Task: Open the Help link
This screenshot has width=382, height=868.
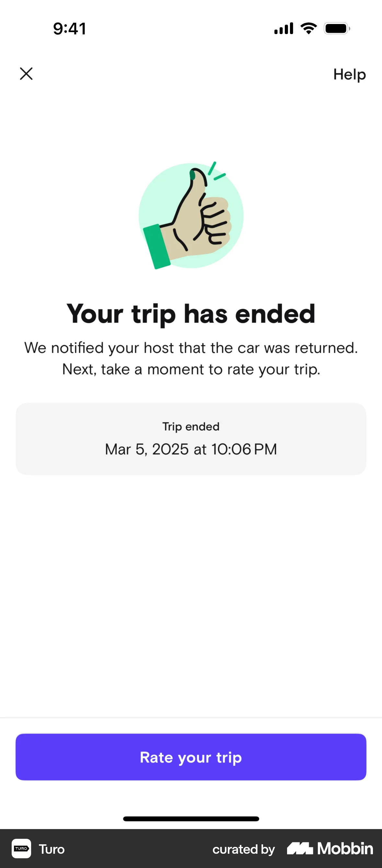Action: pyautogui.click(x=349, y=75)
